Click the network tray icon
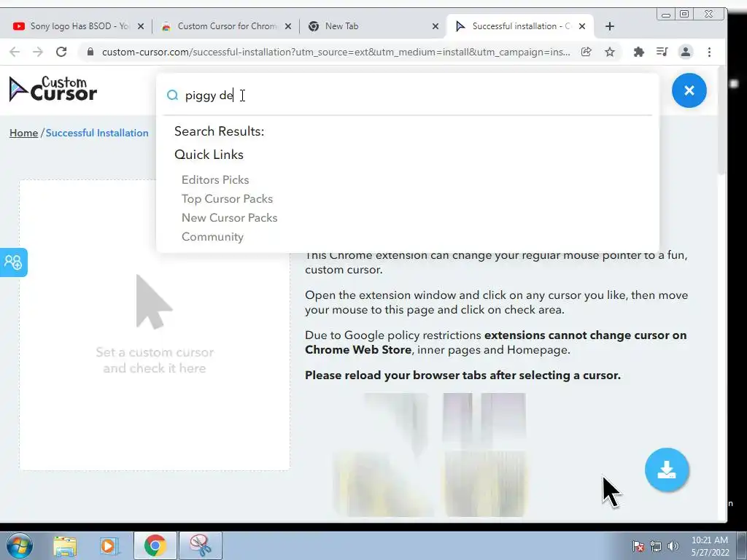 pyautogui.click(x=656, y=545)
